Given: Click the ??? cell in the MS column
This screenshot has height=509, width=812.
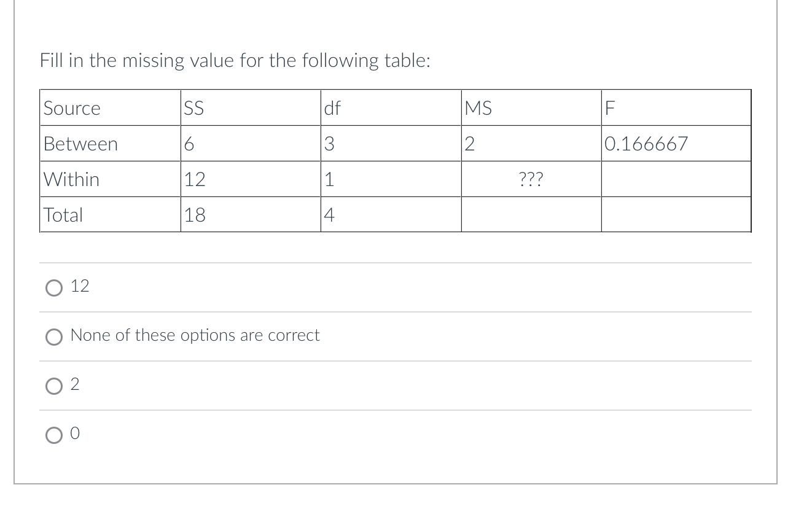Looking at the screenshot, I should tap(529, 179).
